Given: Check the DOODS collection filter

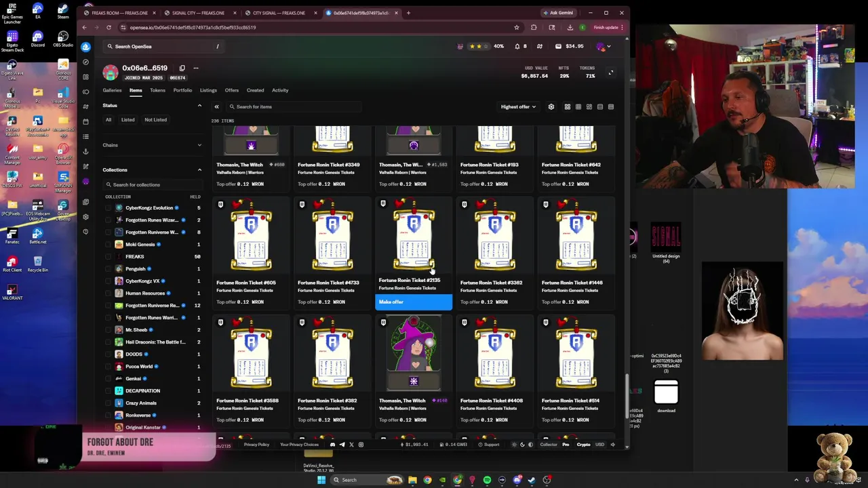Looking at the screenshot, I should (108, 354).
